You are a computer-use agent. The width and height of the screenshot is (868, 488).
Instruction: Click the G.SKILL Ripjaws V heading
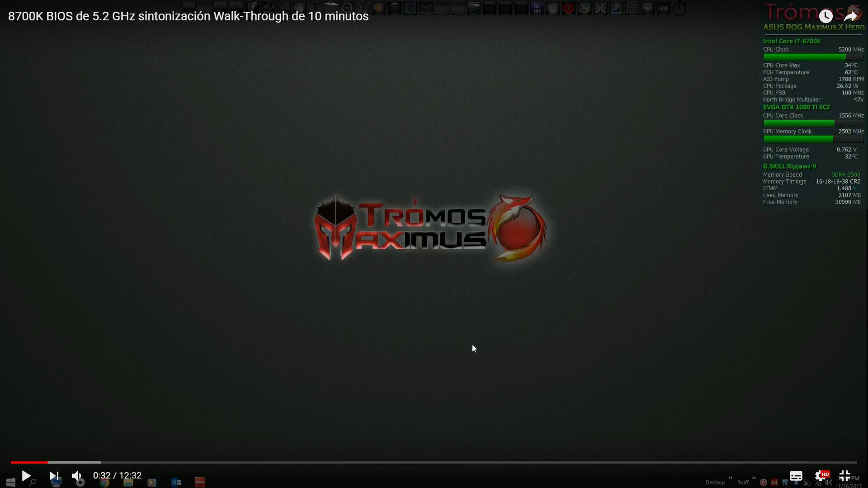(790, 166)
